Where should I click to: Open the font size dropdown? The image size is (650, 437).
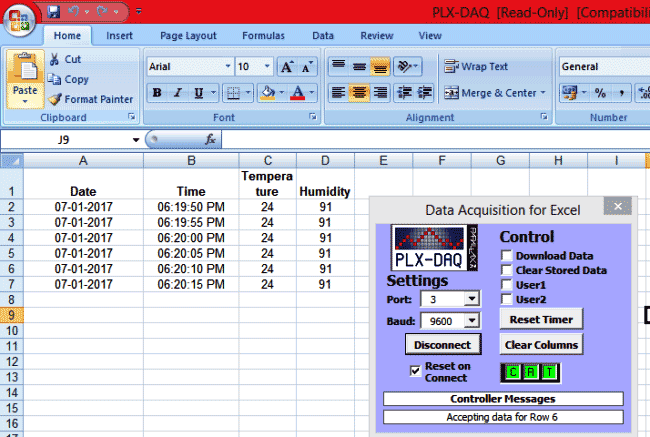point(267,67)
